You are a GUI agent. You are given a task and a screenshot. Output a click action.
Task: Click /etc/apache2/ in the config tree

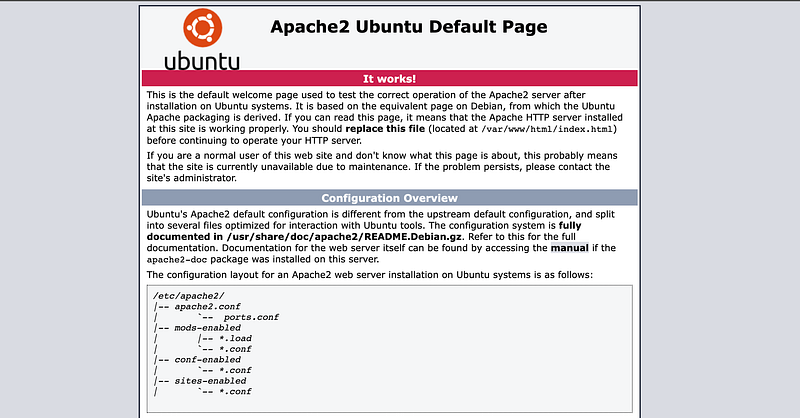(189, 296)
